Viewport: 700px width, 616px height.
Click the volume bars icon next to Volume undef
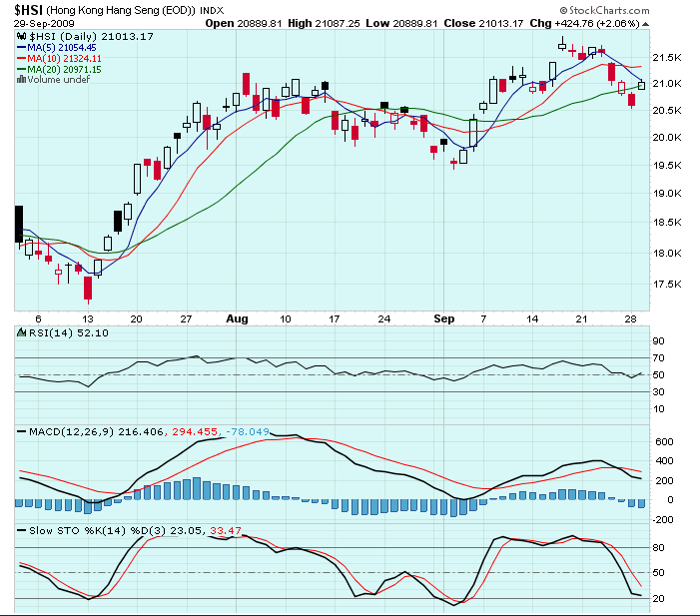pos(21,80)
